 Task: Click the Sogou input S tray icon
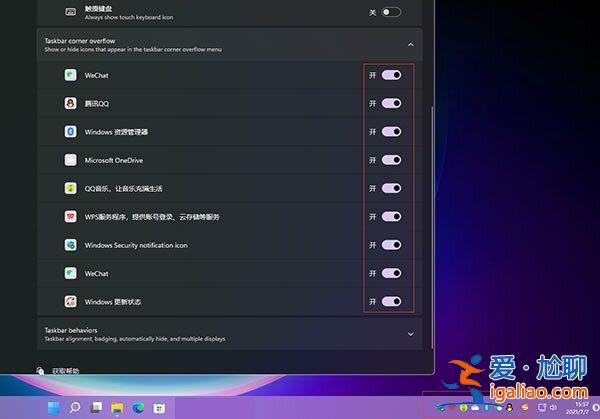[525, 408]
